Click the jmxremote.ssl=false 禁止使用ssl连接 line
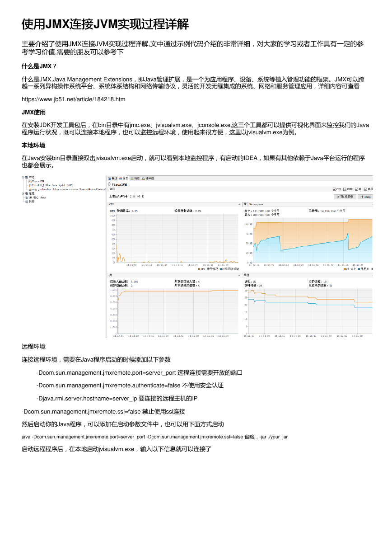Viewport: 392px width, 555px height. tap(103, 412)
